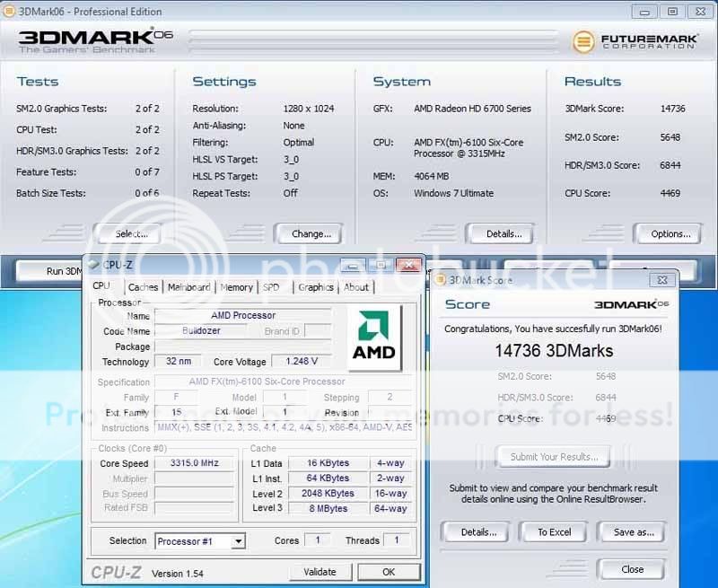Click the CPU Score 4469 under Results

[x=670, y=193]
